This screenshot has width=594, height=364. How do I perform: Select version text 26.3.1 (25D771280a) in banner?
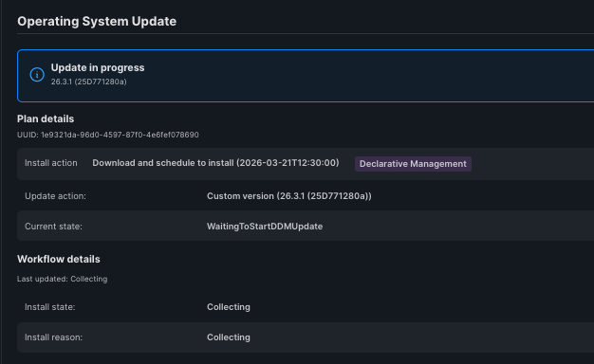coord(88,82)
